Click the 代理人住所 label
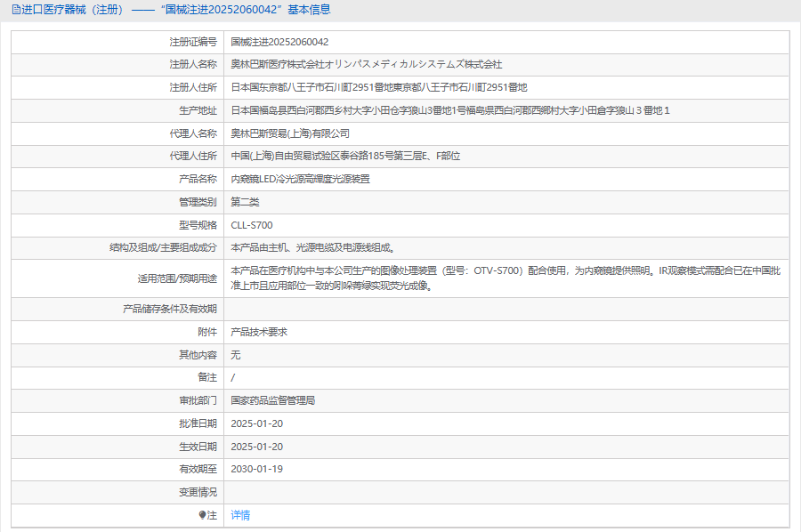Screen dimensions: 801x532 (x=193, y=156)
